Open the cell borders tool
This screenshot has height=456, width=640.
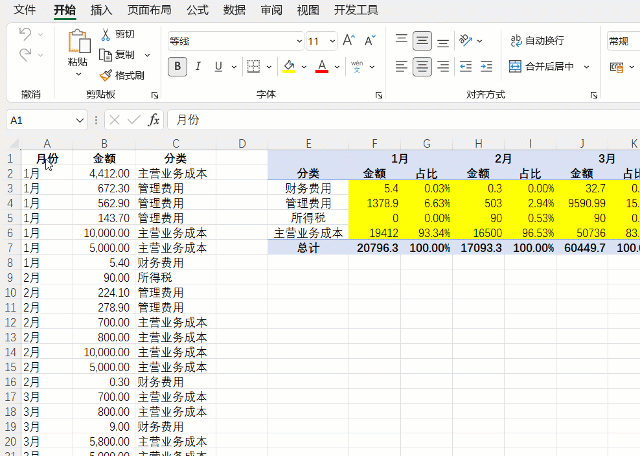253,67
